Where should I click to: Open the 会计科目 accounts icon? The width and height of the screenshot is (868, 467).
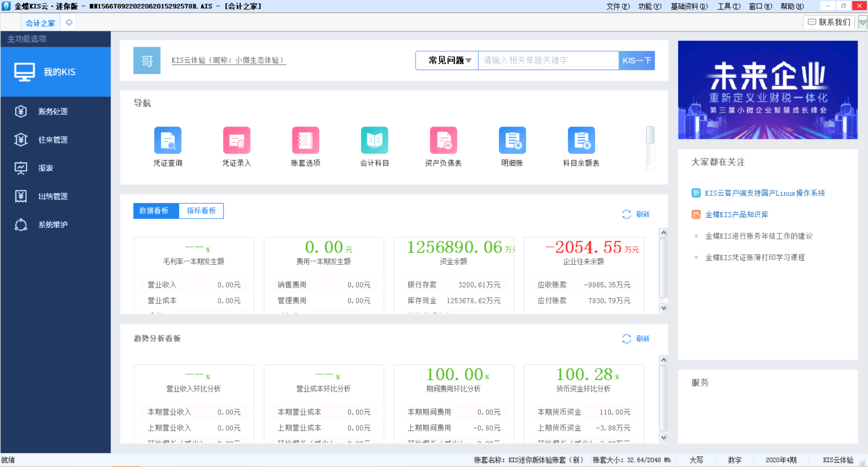click(x=374, y=140)
